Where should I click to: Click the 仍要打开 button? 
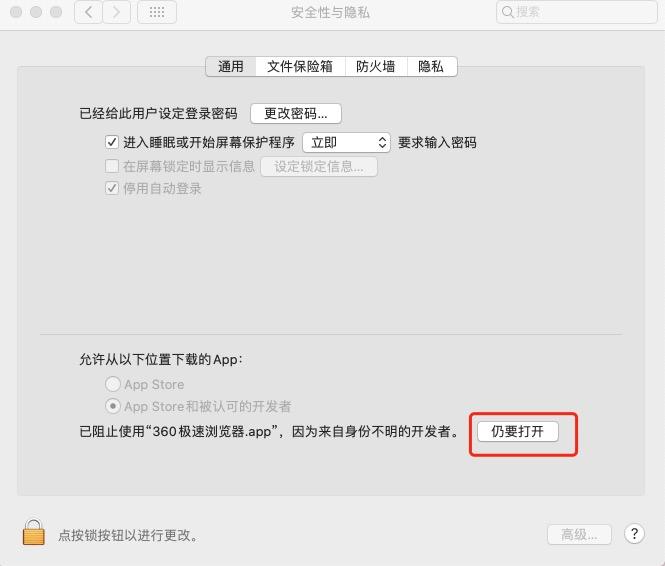[518, 432]
